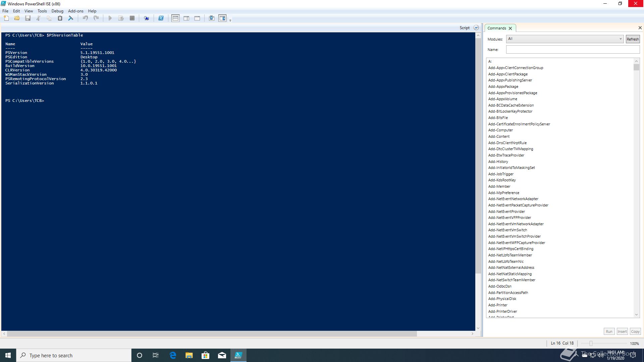The width and height of the screenshot is (644, 362).
Task: Select Add-Printer in the command list
Action: (498, 305)
